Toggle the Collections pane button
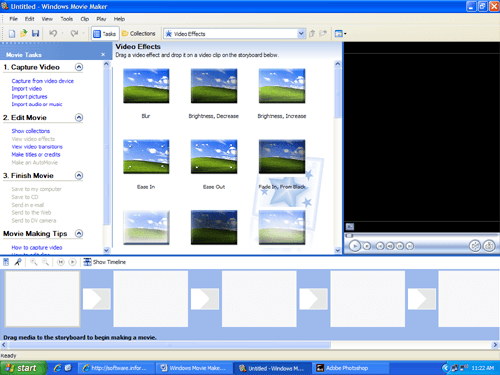This screenshot has width=500, height=375. click(139, 34)
